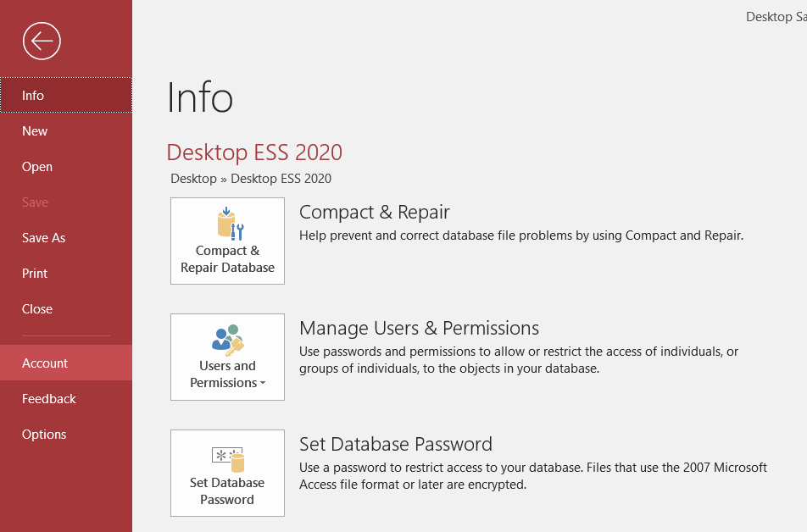This screenshot has height=532, width=807.
Task: Open Access Options from the sidebar
Action: [x=66, y=435]
